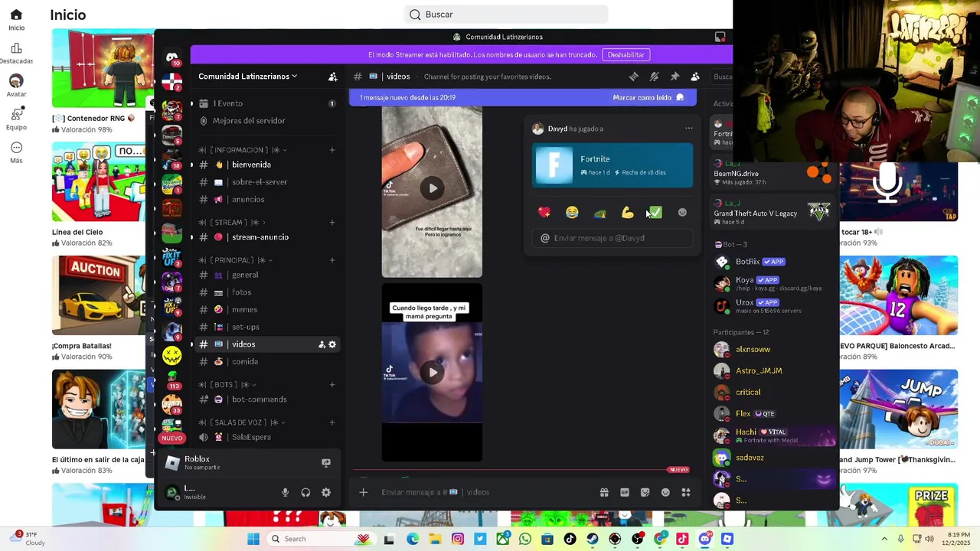Click the add reaction smiley on Davyd card

[x=682, y=212]
